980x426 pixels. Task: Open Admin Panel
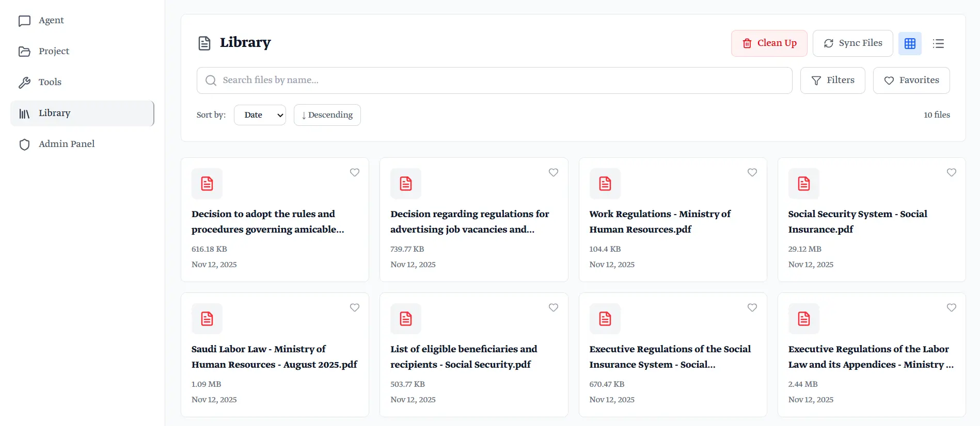click(x=82, y=144)
